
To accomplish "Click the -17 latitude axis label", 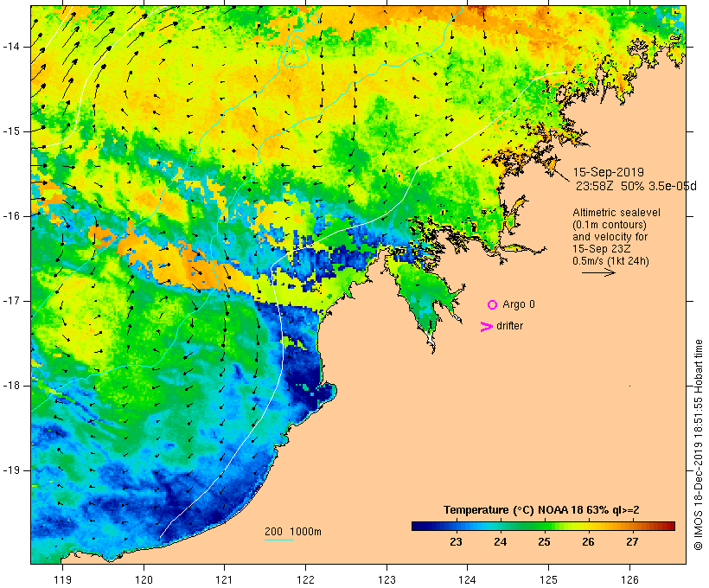I will tap(10, 301).
